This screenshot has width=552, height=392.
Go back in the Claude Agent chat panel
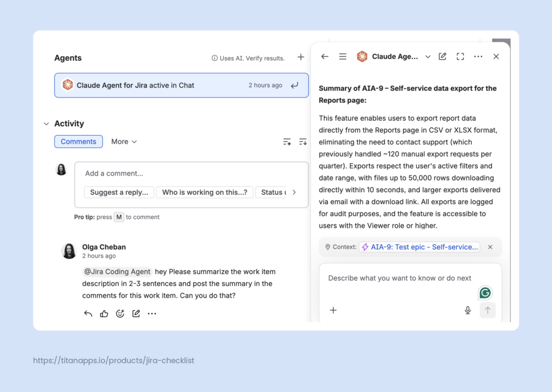tap(325, 57)
